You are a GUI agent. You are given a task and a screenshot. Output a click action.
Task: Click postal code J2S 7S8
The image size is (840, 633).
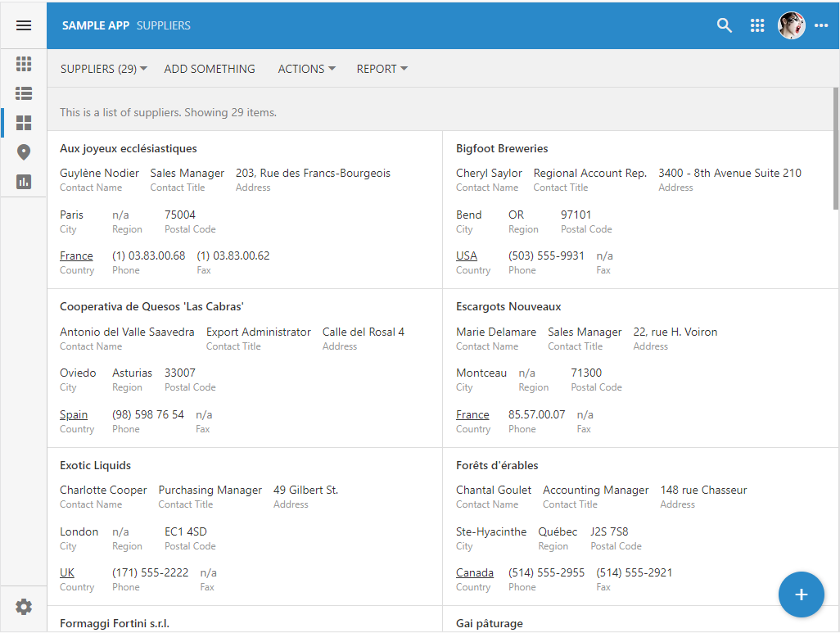tap(609, 531)
